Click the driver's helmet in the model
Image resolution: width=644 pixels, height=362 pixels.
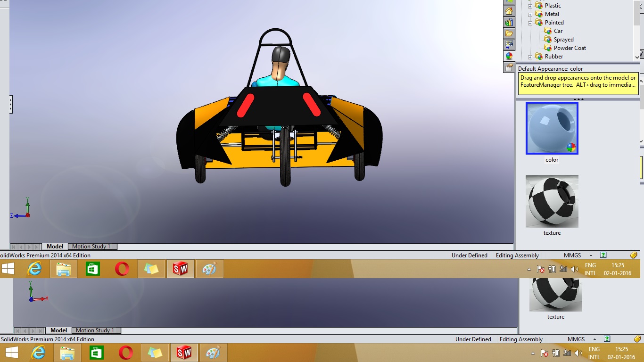282,56
